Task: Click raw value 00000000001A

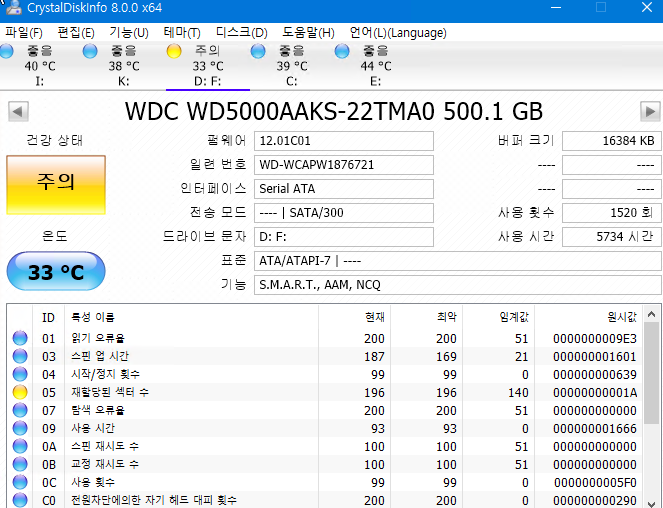Action: 595,393
